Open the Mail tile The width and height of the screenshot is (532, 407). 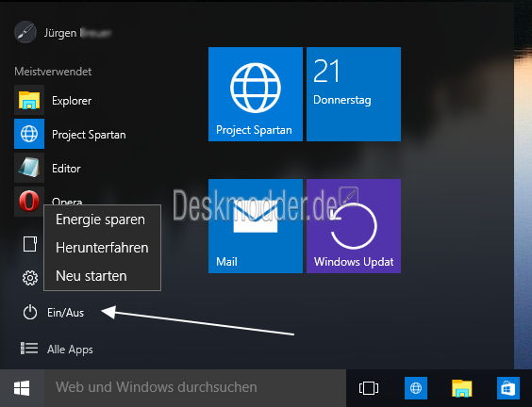coord(256,226)
